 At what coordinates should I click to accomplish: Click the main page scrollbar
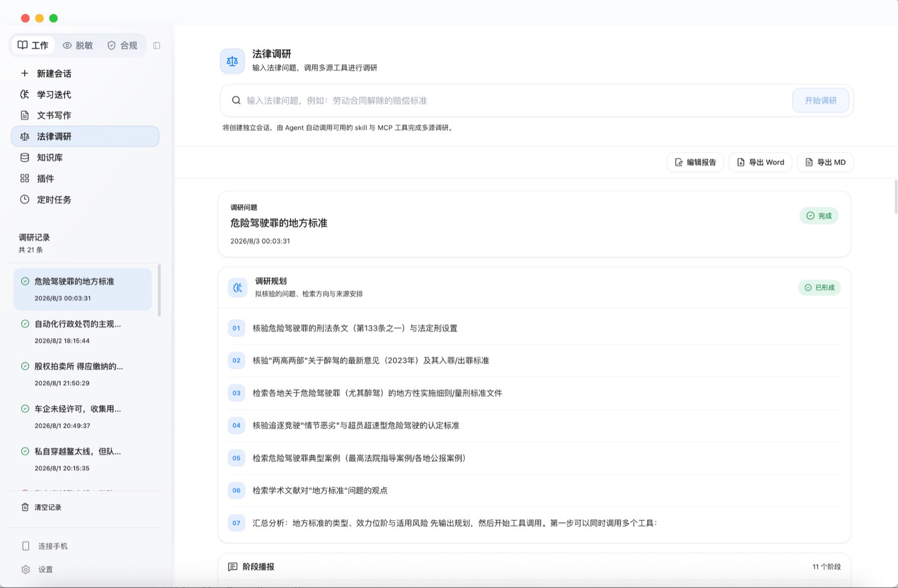point(896,197)
